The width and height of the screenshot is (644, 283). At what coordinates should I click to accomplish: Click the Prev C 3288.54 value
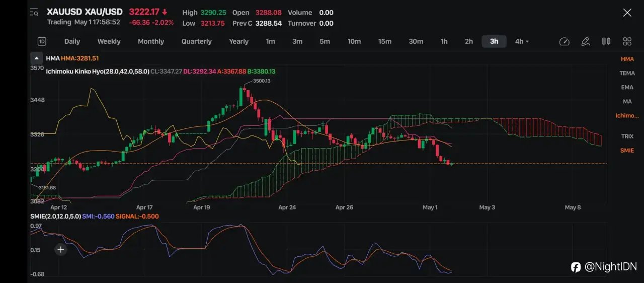coord(269,23)
